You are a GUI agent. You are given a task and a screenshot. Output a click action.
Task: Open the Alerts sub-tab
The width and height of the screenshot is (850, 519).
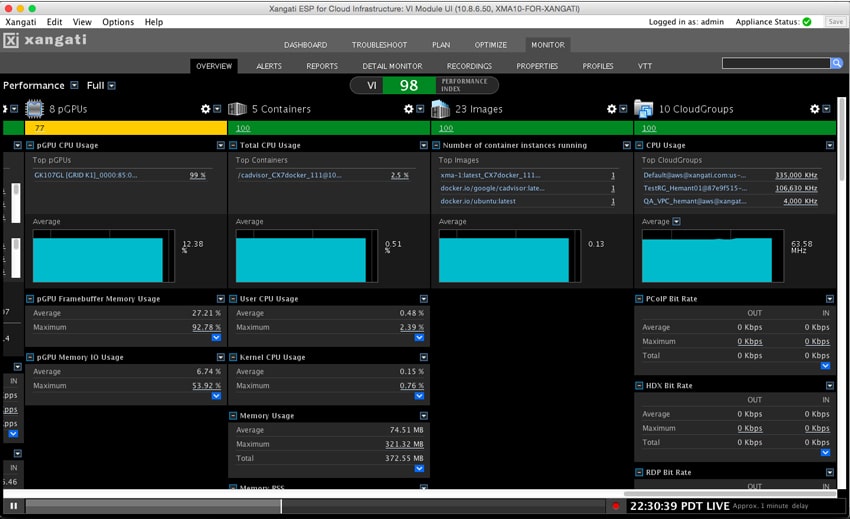click(269, 66)
